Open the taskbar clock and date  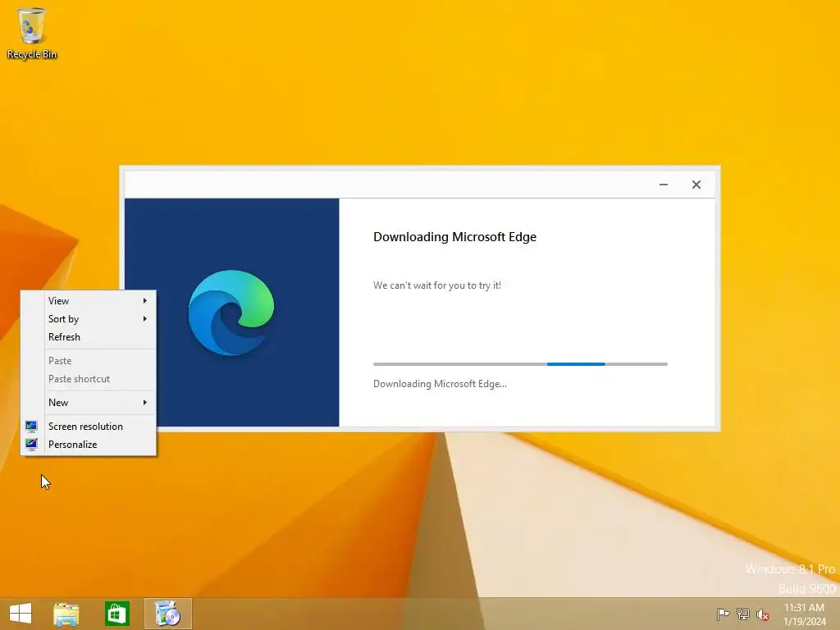click(x=805, y=614)
